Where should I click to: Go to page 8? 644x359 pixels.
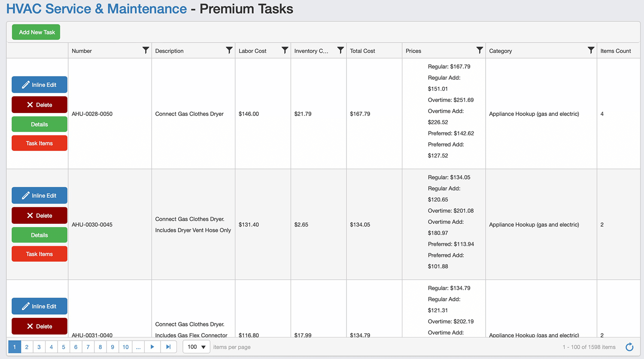coord(100,347)
